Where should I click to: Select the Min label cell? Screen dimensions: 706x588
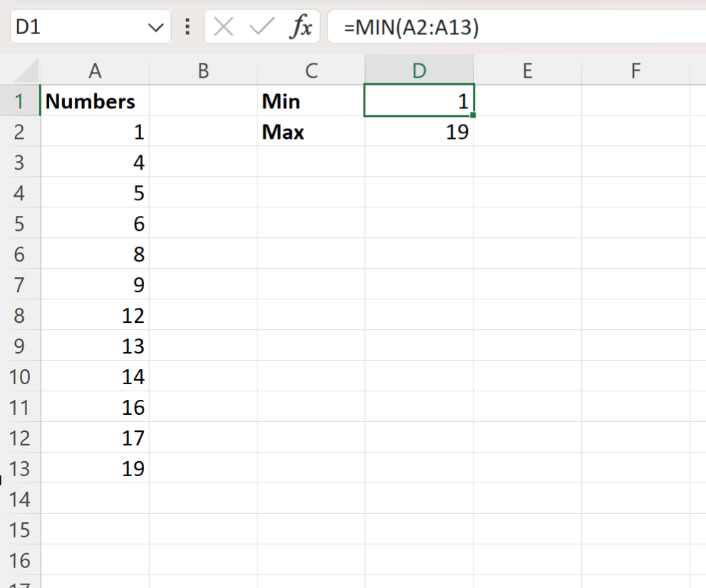[x=311, y=101]
